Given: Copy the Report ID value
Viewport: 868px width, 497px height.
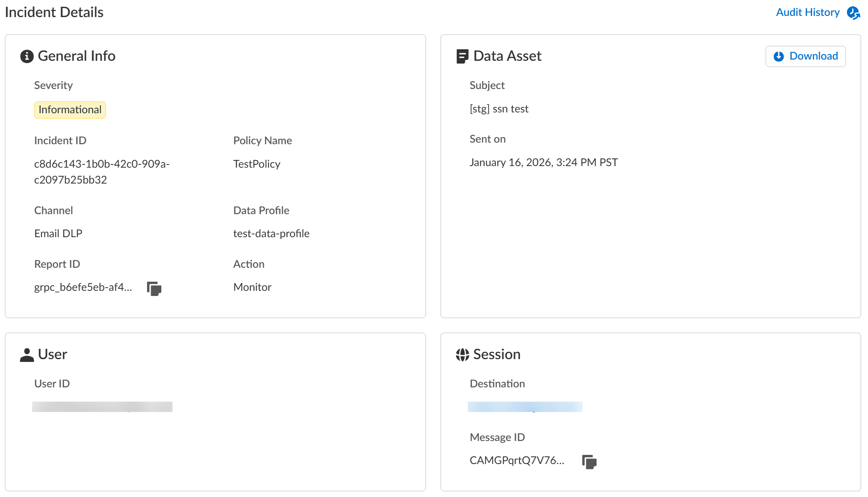Looking at the screenshot, I should (x=154, y=288).
